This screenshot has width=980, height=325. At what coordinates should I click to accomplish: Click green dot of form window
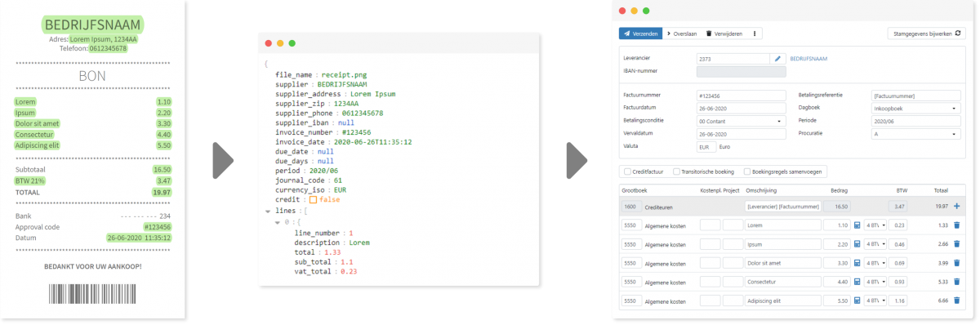pyautogui.click(x=646, y=11)
